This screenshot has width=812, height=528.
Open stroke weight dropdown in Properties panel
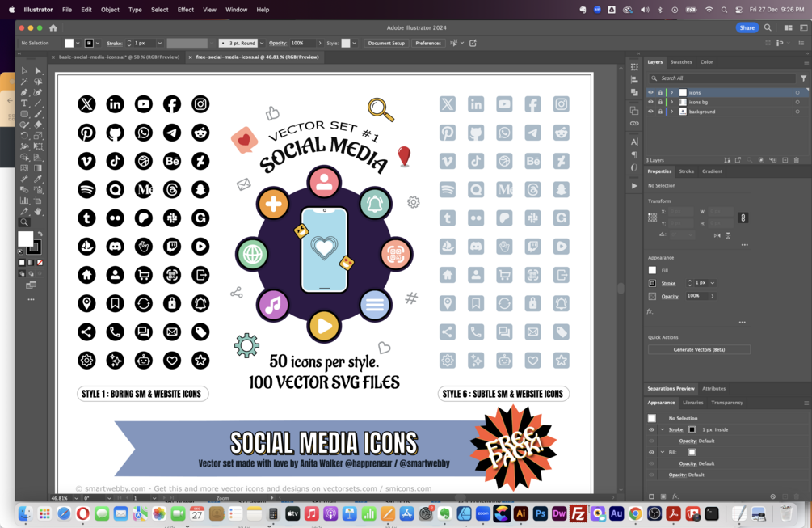coord(713,283)
